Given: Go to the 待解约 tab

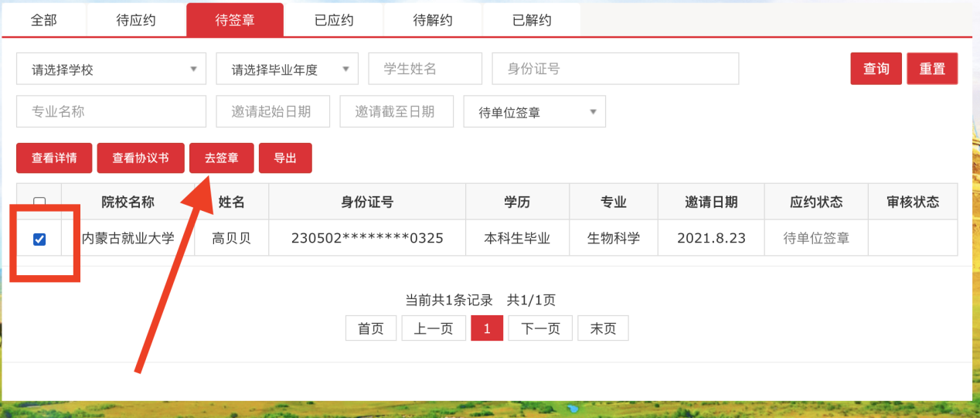Looking at the screenshot, I should [433, 20].
